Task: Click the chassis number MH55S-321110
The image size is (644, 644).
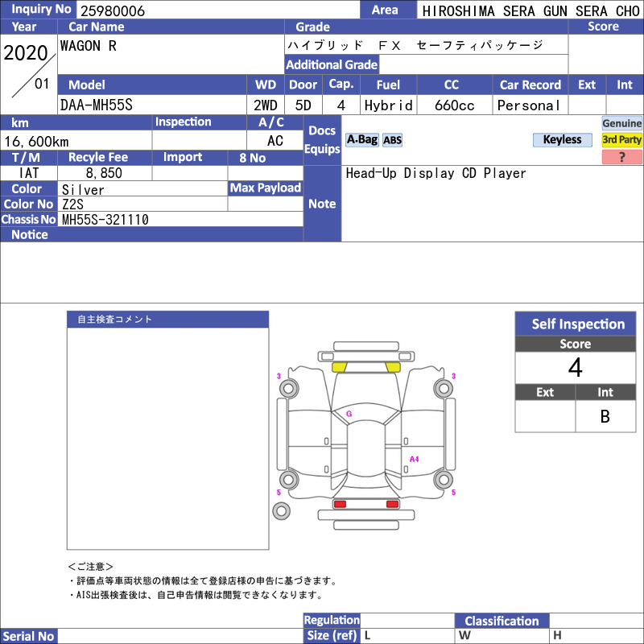Action: (105, 220)
